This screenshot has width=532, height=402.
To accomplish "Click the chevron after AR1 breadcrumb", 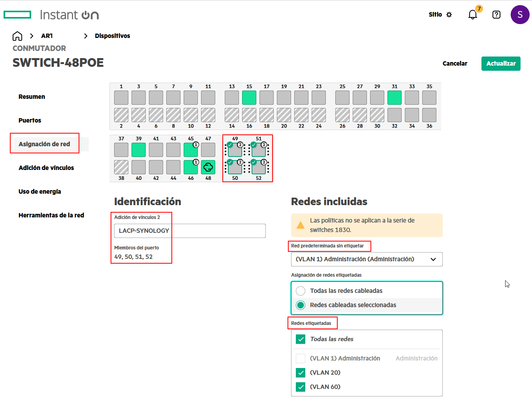I will pos(86,36).
